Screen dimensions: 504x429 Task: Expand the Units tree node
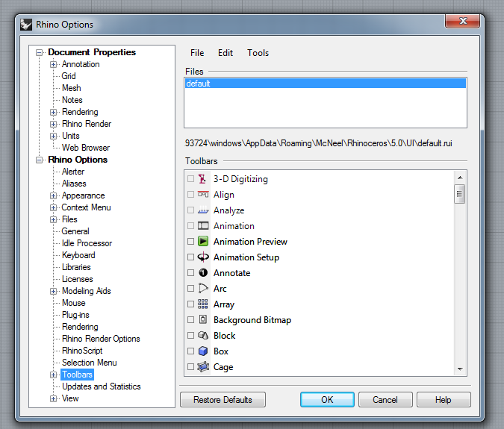click(53, 136)
